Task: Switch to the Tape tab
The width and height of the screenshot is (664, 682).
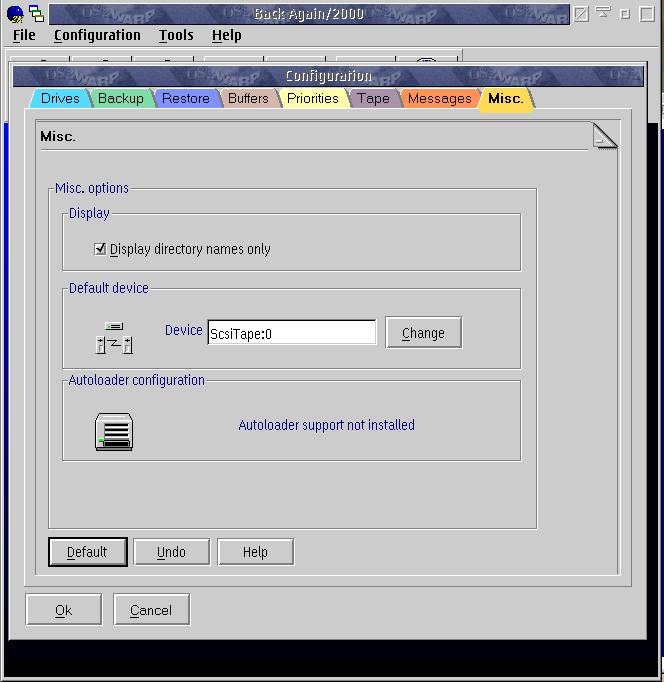Action: coord(373,98)
